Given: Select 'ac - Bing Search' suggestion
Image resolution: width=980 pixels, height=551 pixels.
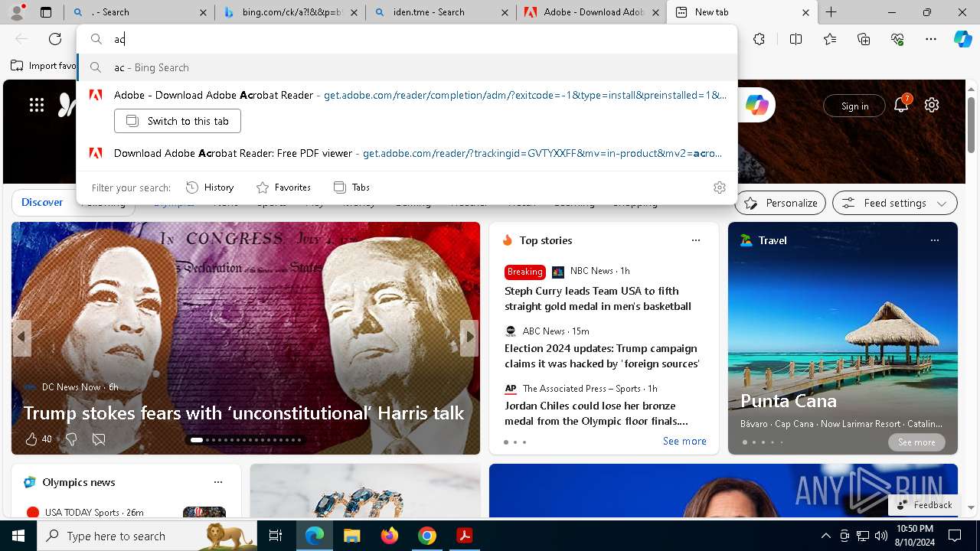Looking at the screenshot, I should tap(407, 67).
